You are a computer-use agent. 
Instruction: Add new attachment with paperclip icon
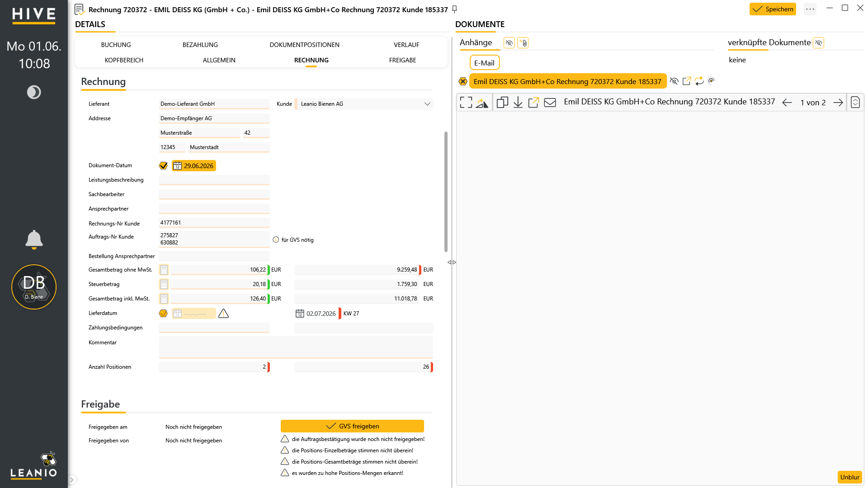point(523,43)
